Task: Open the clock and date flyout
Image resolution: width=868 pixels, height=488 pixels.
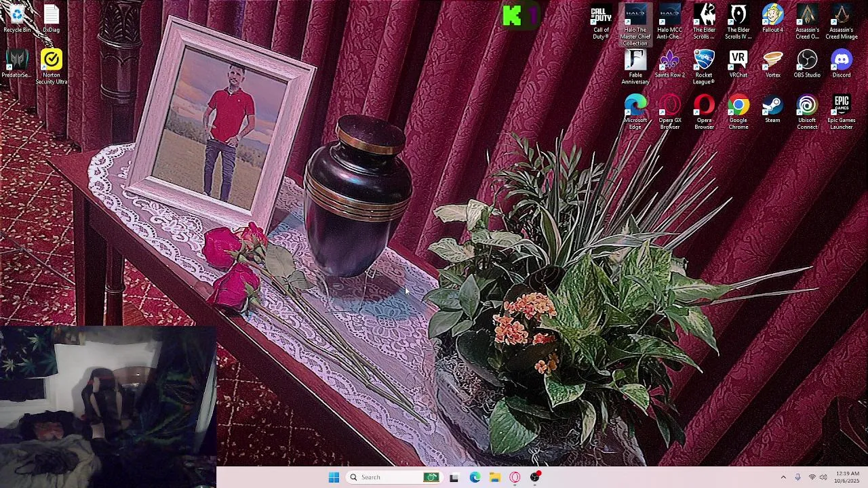Action: point(847,477)
